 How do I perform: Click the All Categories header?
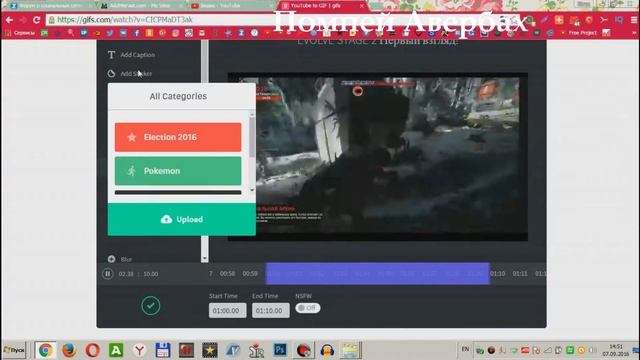pyautogui.click(x=178, y=96)
